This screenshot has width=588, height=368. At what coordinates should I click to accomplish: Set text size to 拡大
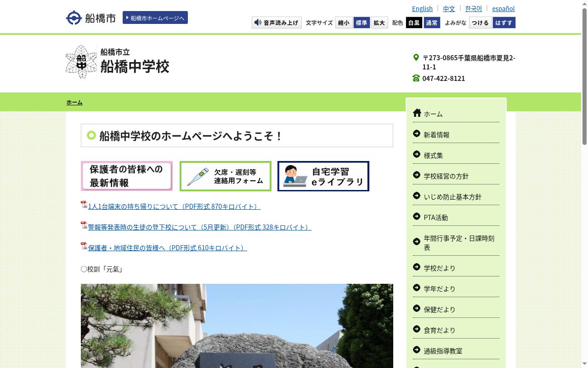pos(379,23)
